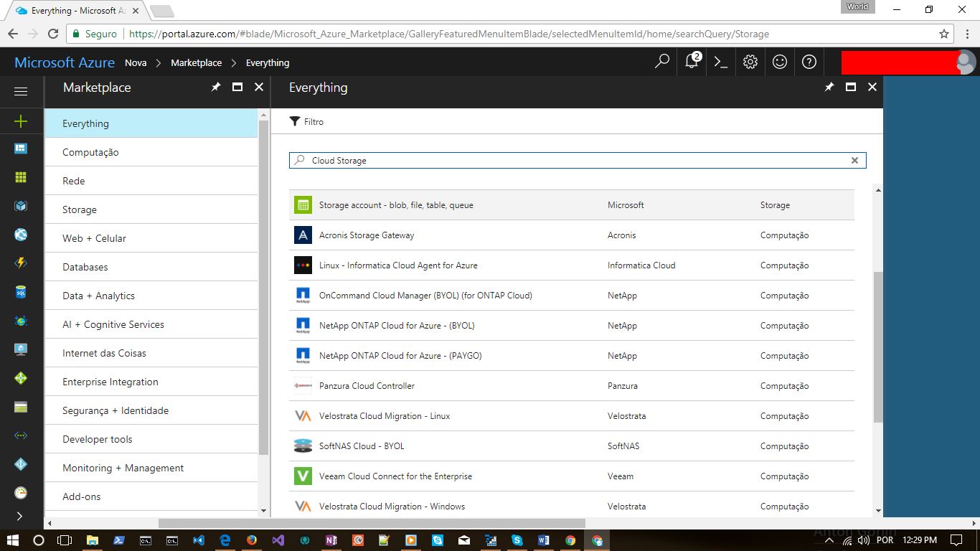Select Internet das Coisas category
The height and width of the screenshot is (551, 980).
[151, 353]
